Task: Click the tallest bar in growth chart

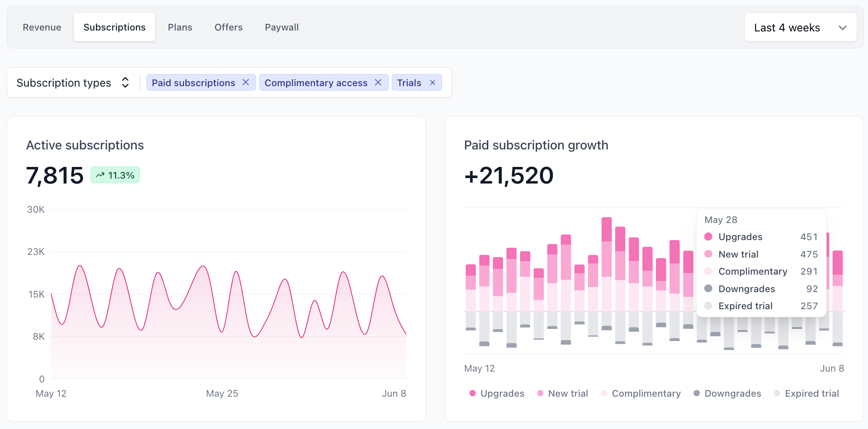Action: (607, 274)
